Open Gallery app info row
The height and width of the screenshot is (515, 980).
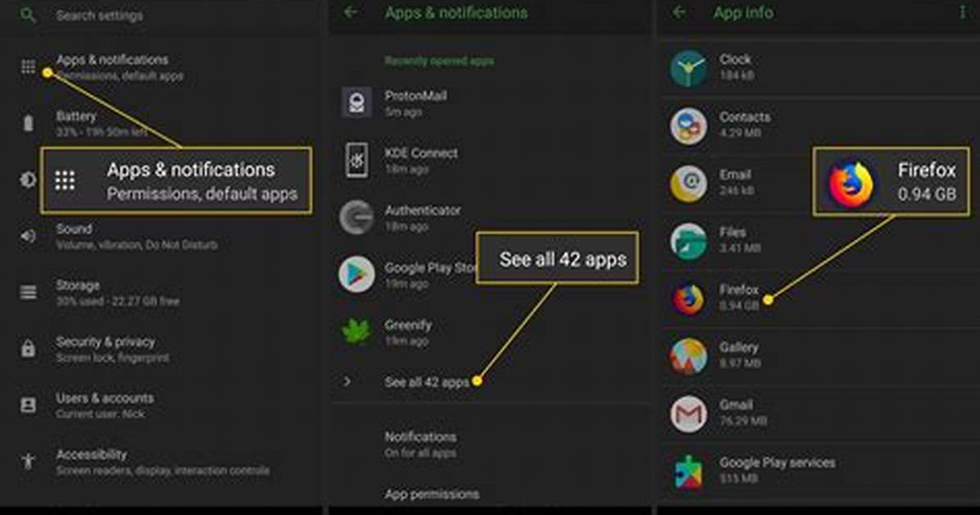pyautogui.click(x=820, y=355)
